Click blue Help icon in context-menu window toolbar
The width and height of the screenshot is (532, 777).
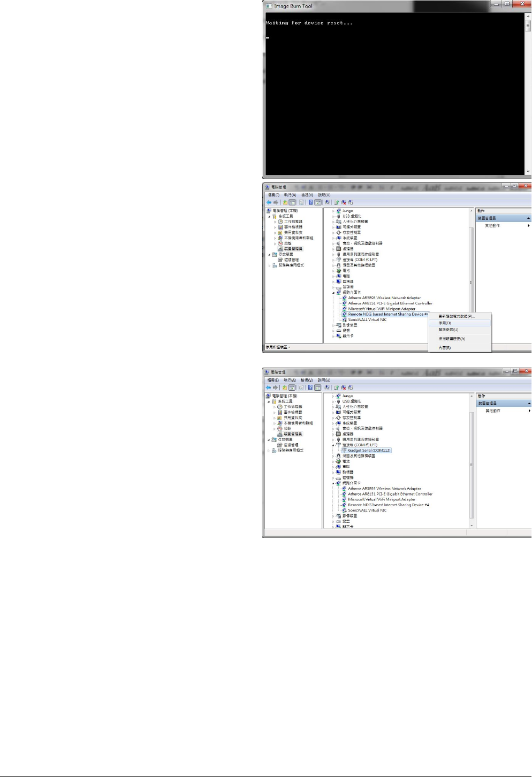[310, 202]
